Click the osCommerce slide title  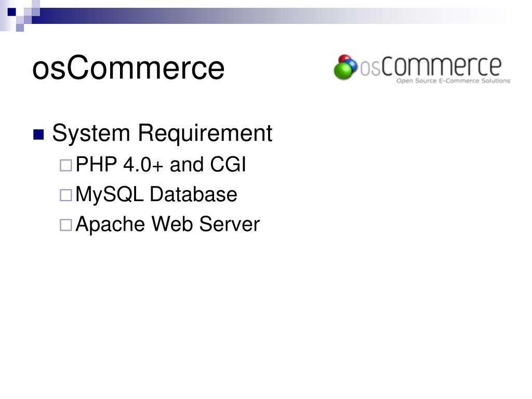click(x=128, y=68)
